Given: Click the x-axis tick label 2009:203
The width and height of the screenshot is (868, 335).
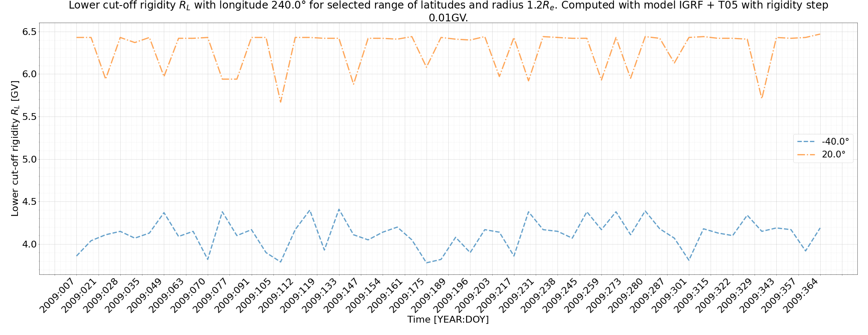Looking at the screenshot, I should (x=473, y=295).
